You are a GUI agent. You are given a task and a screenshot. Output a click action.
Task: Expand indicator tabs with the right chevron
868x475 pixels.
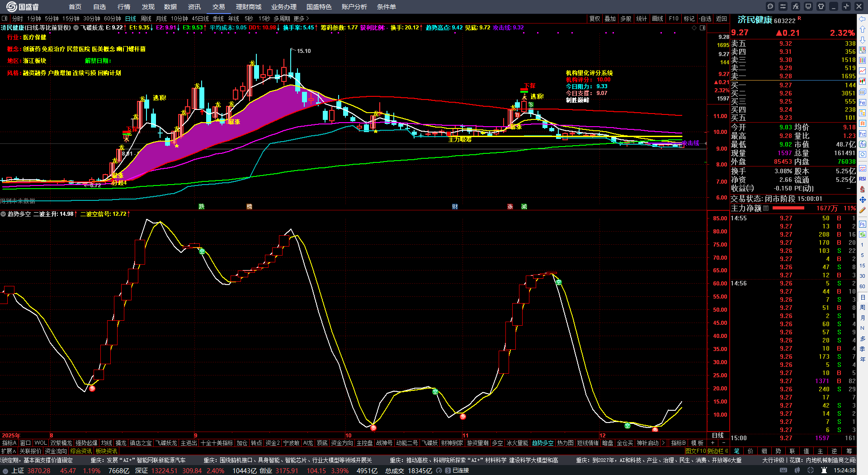(663, 443)
